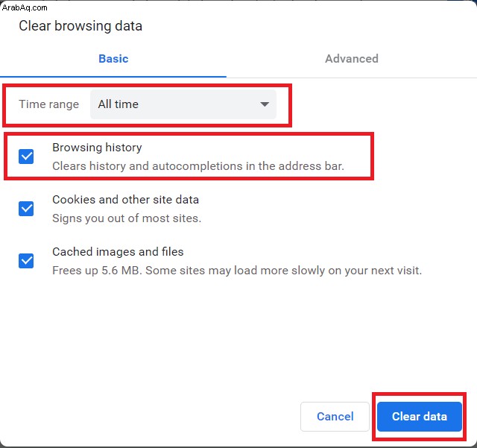Switch to the Advanced tab
The image size is (477, 448).
tap(352, 58)
